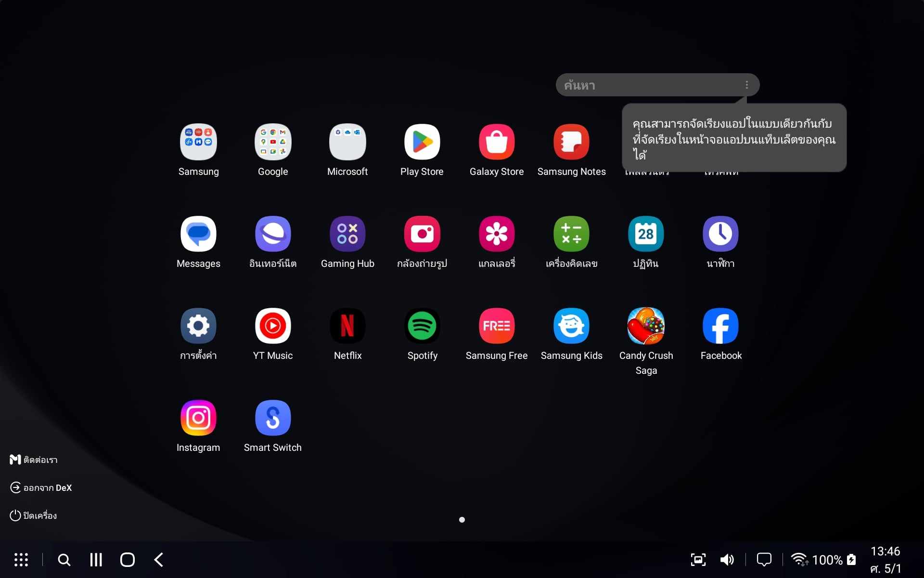Launch Samsung Internet browser (อินเทอร์เน็ต)
This screenshot has width=924, height=578.
[x=273, y=234]
